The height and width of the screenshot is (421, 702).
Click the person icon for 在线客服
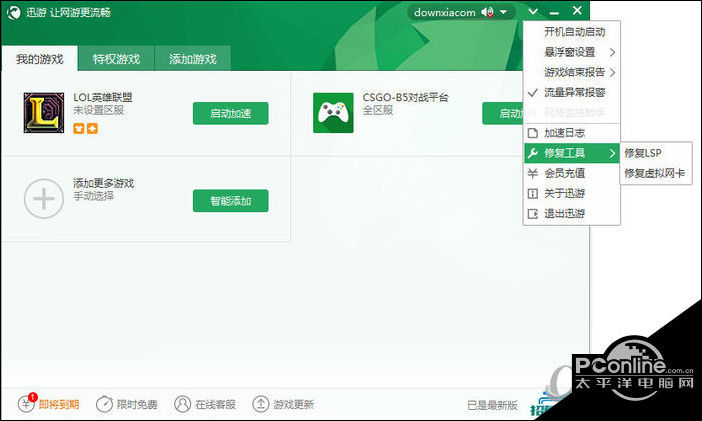pyautogui.click(x=183, y=404)
